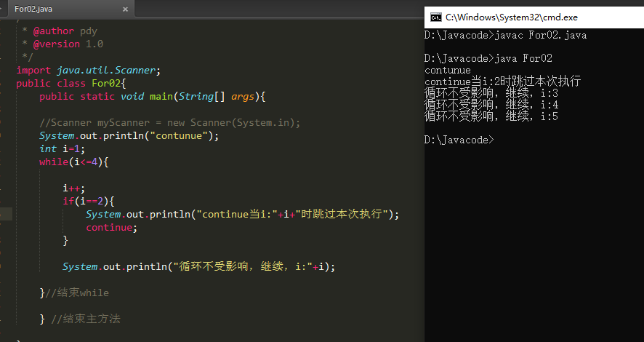Click the 'import java.util.Scanner;' line

tap(88, 71)
